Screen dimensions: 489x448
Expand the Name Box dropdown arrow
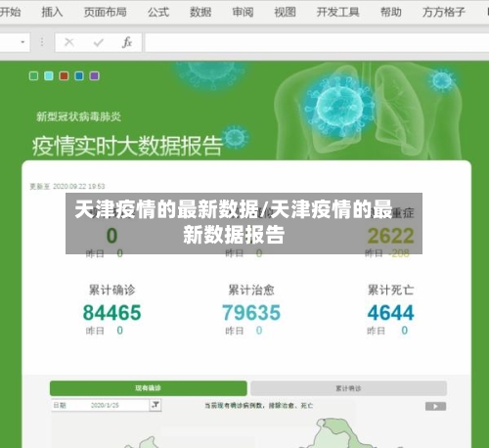coord(22,42)
